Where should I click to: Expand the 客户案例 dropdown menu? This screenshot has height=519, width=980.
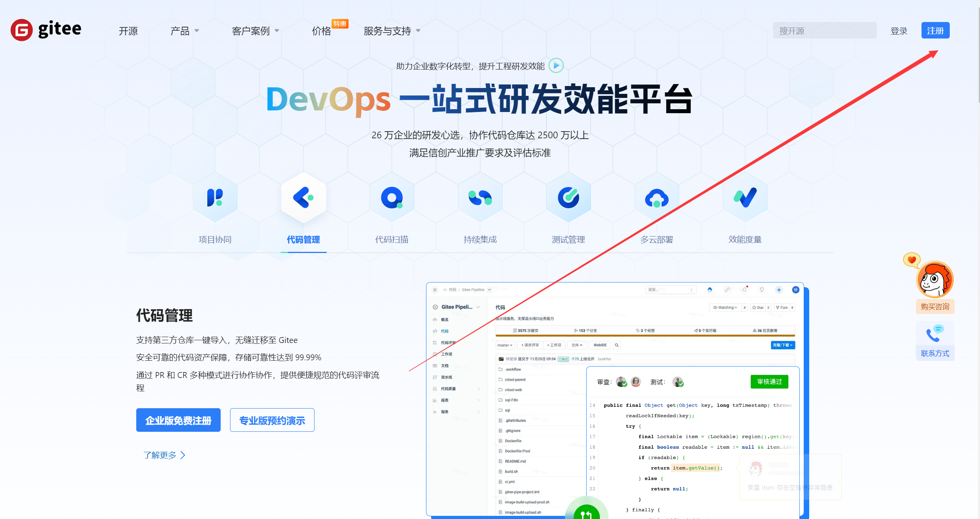(256, 31)
